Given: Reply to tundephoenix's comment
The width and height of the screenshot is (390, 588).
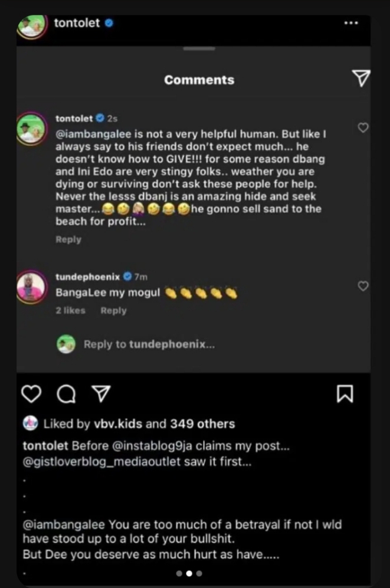Looking at the screenshot, I should 113,311.
